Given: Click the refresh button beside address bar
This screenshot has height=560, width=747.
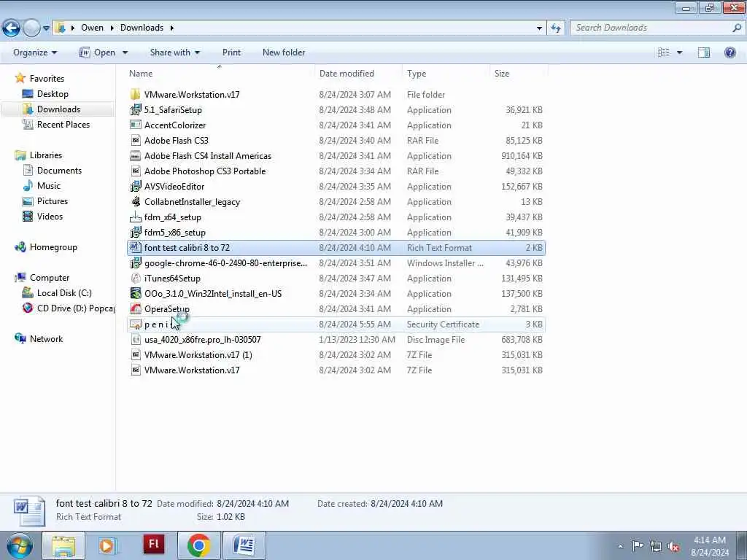Looking at the screenshot, I should pyautogui.click(x=555, y=28).
